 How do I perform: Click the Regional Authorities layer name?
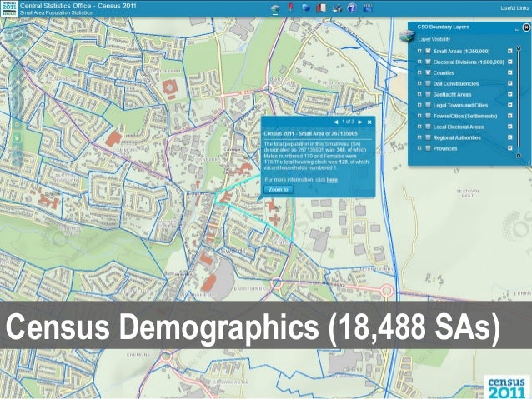[457, 137]
